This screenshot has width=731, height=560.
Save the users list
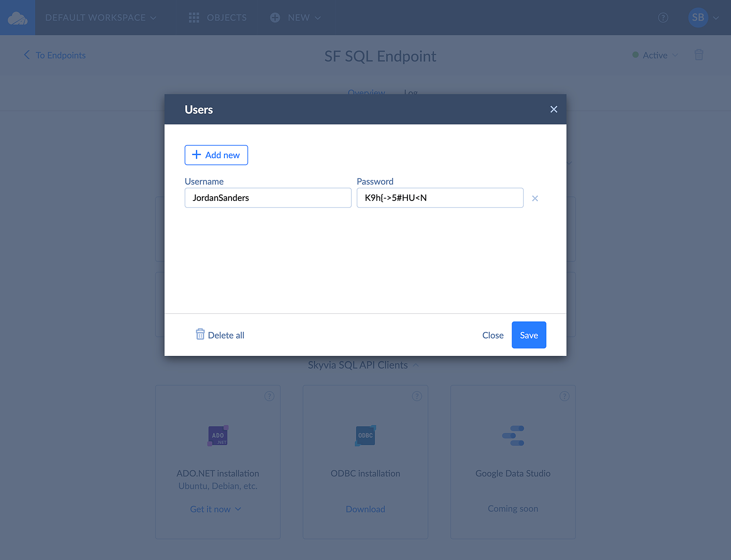(528, 335)
